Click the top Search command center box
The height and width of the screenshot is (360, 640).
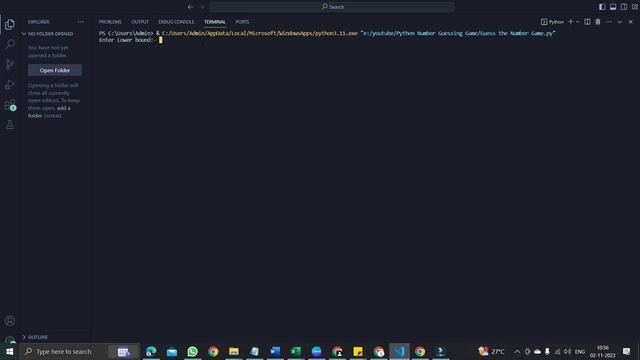pos(332,7)
